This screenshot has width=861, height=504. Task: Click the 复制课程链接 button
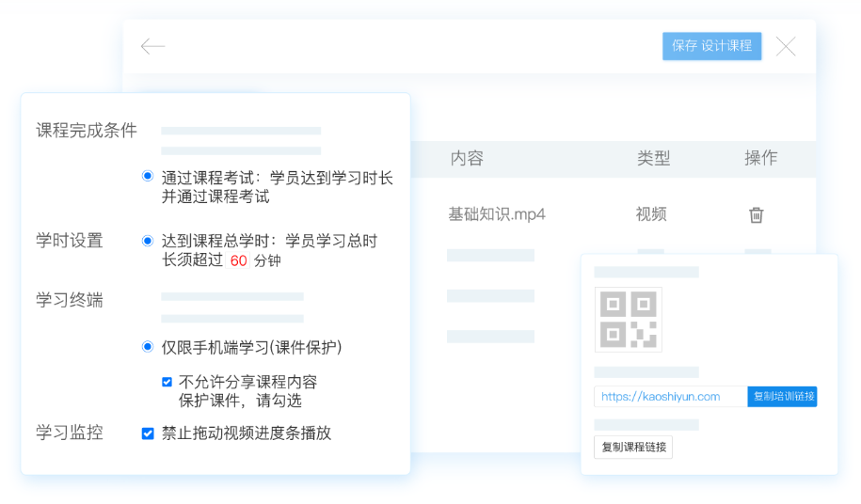click(x=632, y=447)
